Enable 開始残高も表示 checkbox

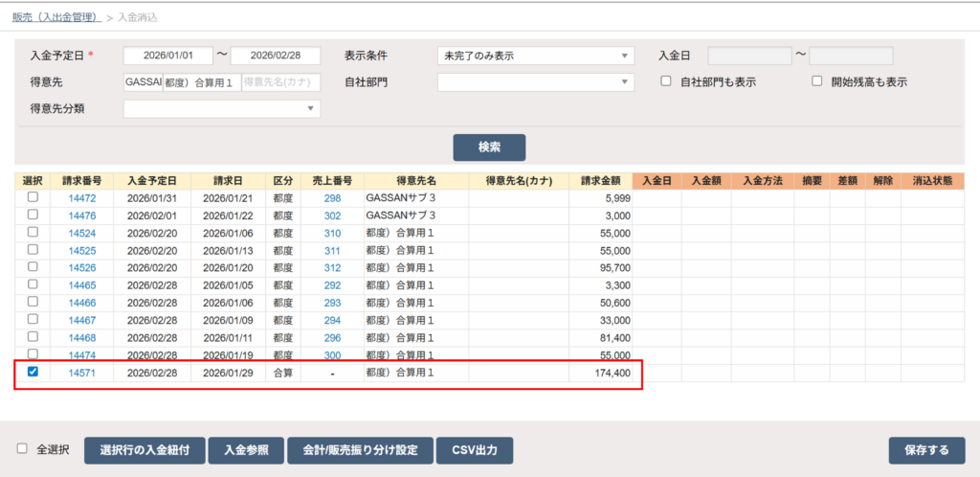tap(816, 81)
